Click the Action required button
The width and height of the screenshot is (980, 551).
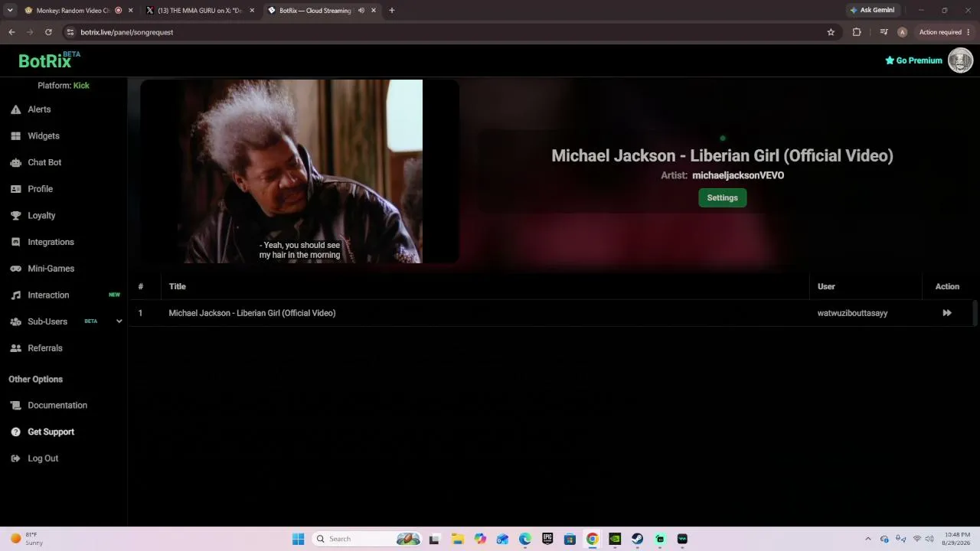tap(940, 32)
